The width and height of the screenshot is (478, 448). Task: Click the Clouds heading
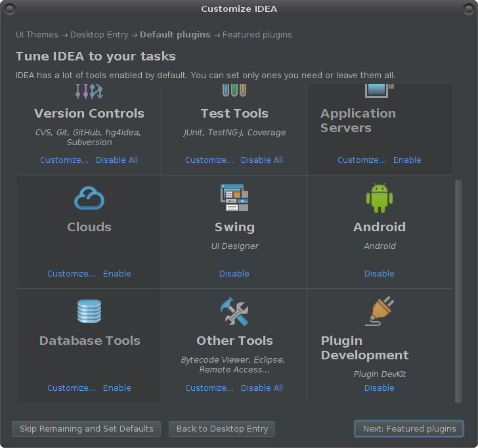point(89,227)
